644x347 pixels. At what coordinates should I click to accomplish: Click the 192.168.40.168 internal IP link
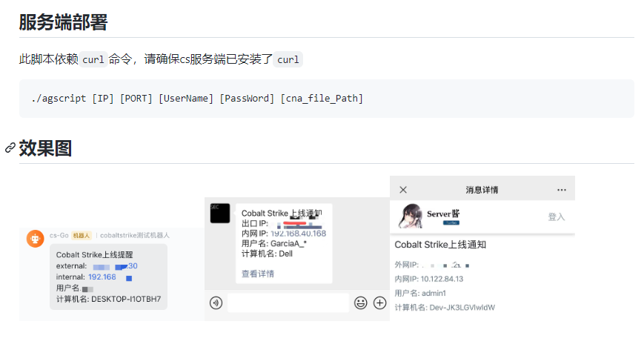[x=298, y=234]
